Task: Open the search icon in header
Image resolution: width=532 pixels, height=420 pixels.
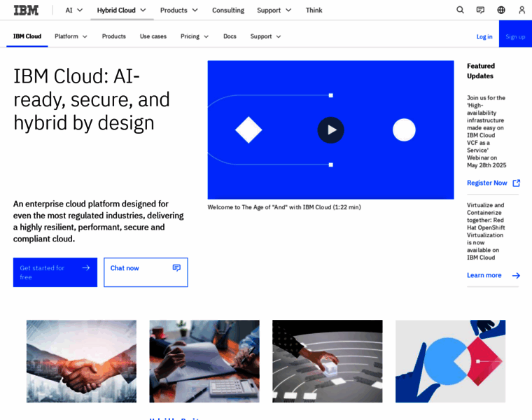Action: point(460,10)
